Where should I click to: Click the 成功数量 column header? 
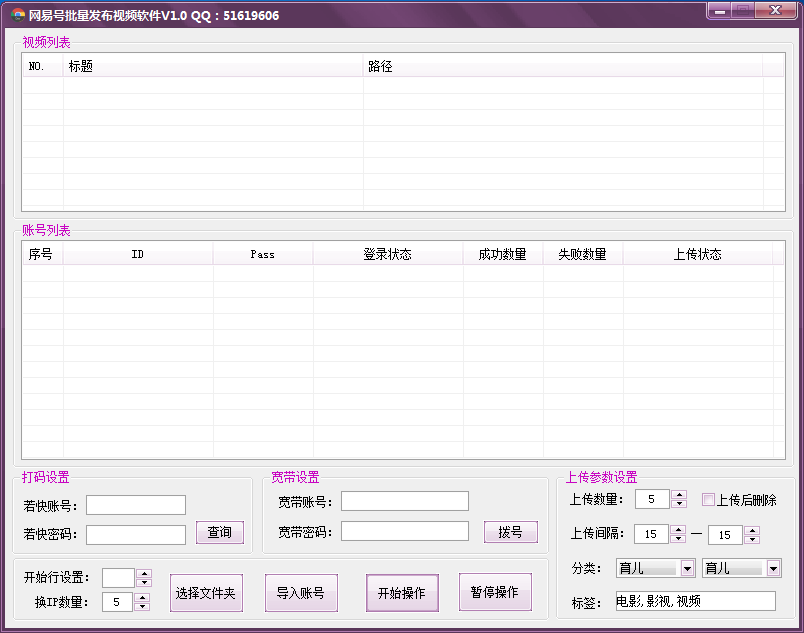click(x=503, y=254)
